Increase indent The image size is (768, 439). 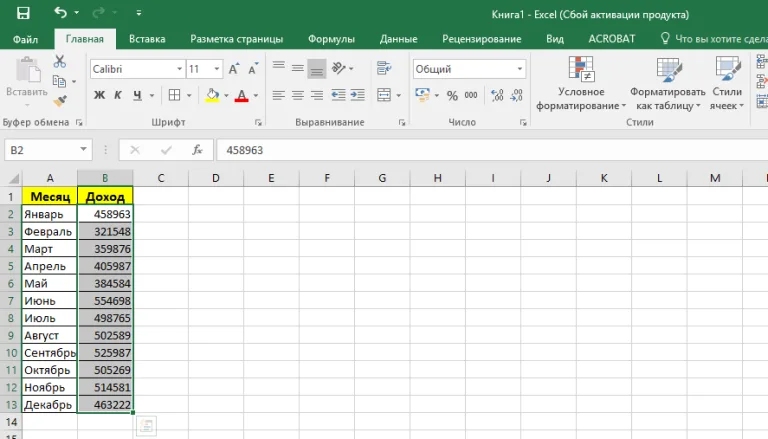(358, 95)
